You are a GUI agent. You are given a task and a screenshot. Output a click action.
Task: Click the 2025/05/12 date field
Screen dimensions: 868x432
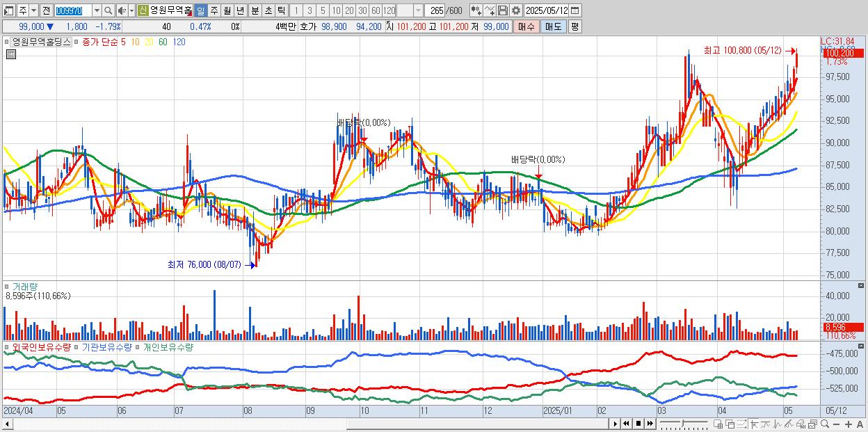546,10
